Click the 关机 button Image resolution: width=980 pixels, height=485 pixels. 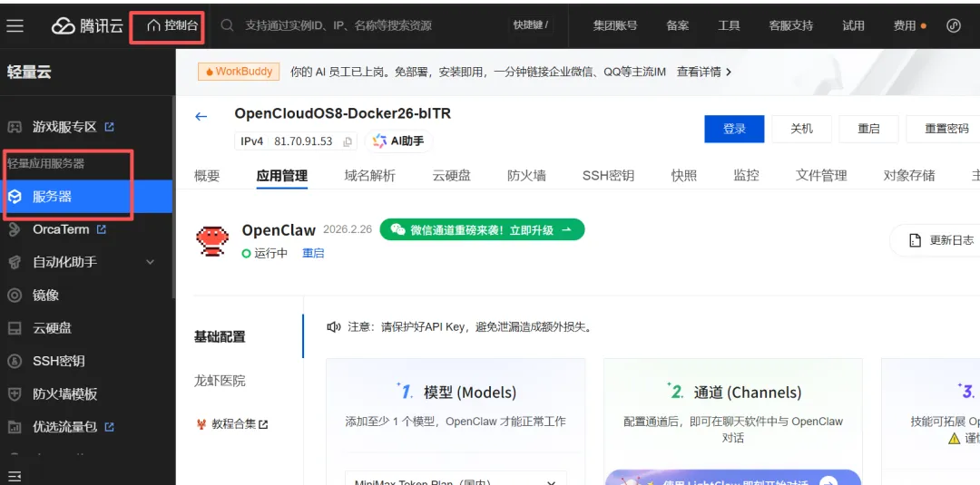click(x=801, y=129)
